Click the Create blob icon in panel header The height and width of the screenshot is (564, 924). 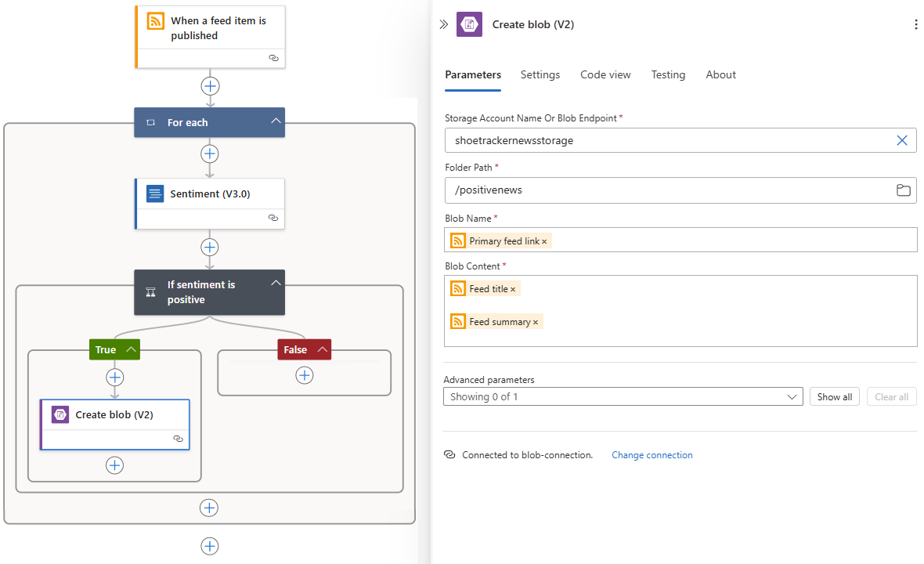point(469,24)
